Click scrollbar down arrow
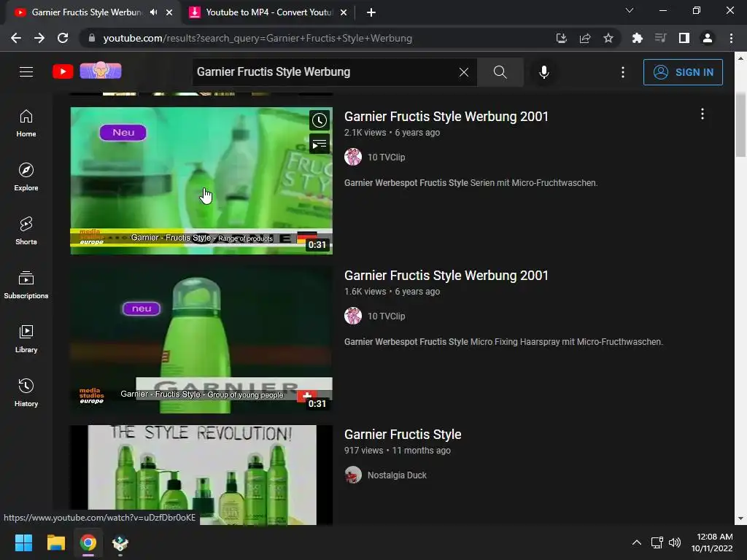Screen dimensions: 747x560 coord(740,518)
